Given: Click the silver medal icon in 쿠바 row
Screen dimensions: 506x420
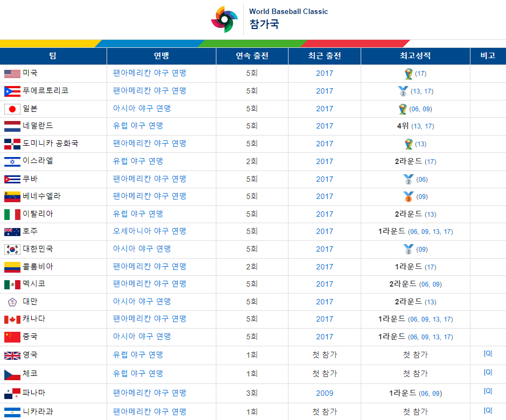Looking at the screenshot, I should coord(409,179).
